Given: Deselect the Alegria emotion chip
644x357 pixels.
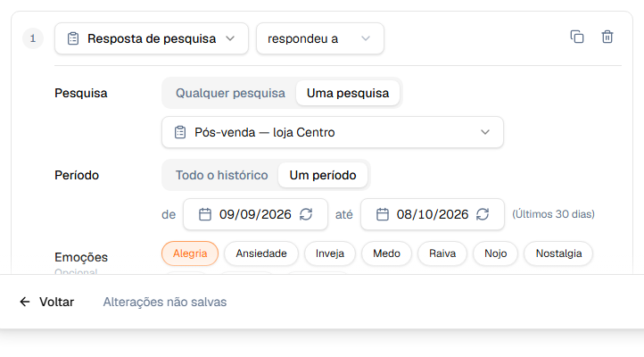Looking at the screenshot, I should (190, 253).
